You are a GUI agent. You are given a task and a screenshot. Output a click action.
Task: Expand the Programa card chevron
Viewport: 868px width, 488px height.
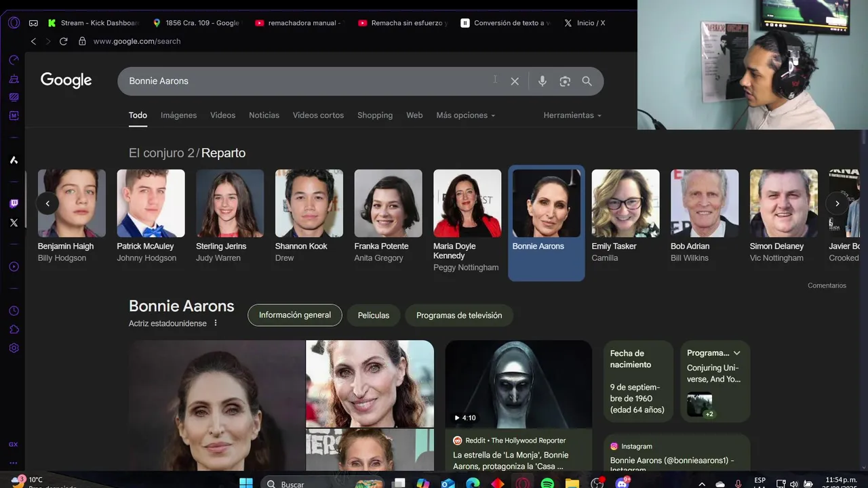pos(736,353)
